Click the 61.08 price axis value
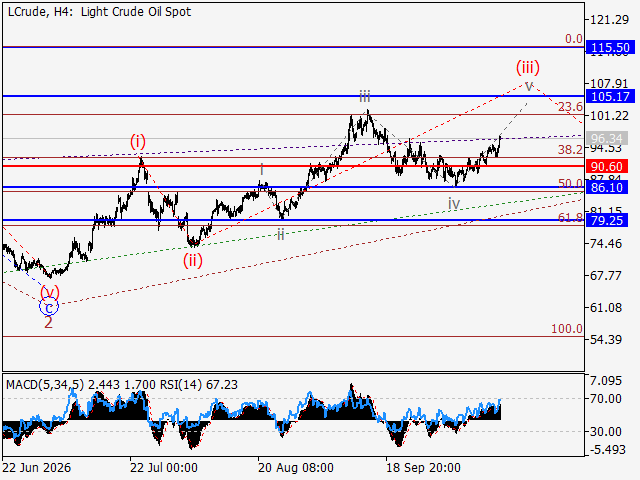Screen dimensions: 640x480 point(606,307)
